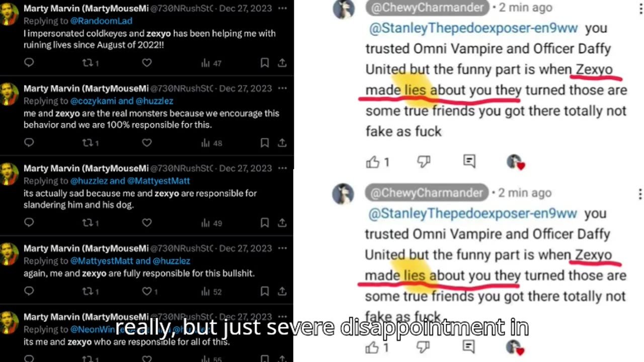Open the @RandoomLad mention link

(102, 21)
